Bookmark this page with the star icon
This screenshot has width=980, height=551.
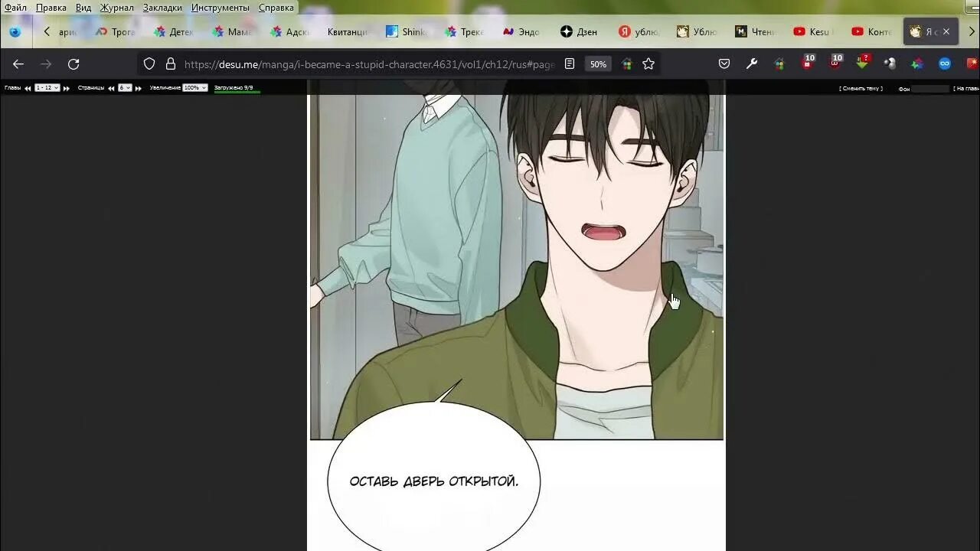[648, 64]
